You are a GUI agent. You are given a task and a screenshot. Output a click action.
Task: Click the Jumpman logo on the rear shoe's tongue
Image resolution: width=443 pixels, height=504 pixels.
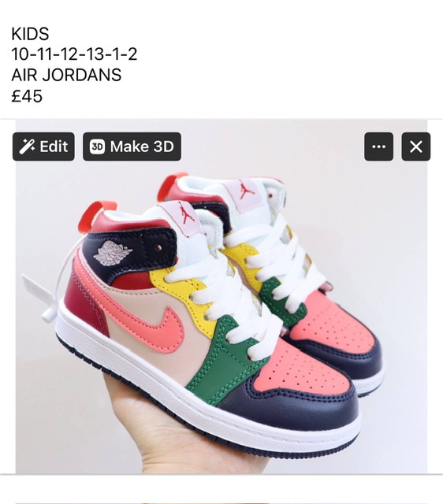pos(246,191)
